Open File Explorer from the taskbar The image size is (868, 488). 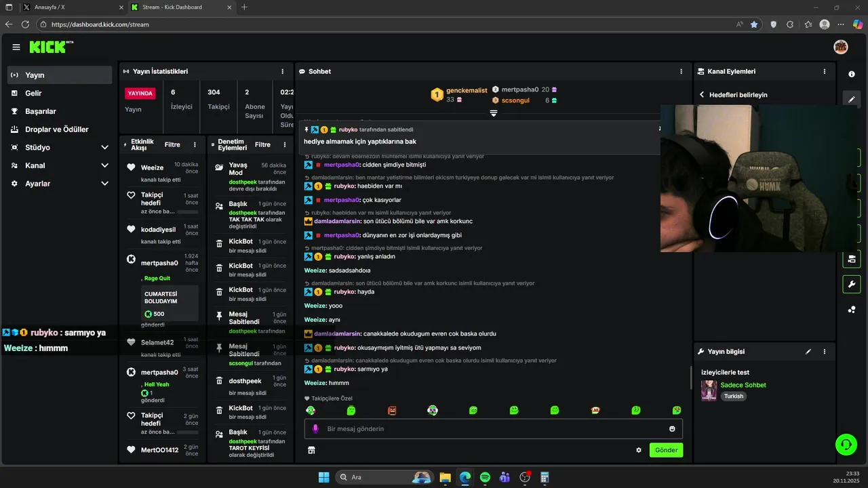click(445, 477)
